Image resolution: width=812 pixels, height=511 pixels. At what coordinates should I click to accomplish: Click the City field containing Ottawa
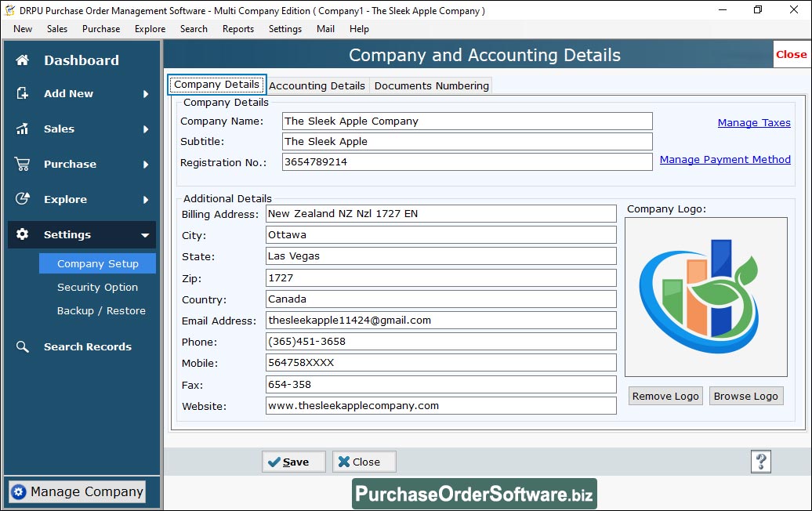coord(440,234)
